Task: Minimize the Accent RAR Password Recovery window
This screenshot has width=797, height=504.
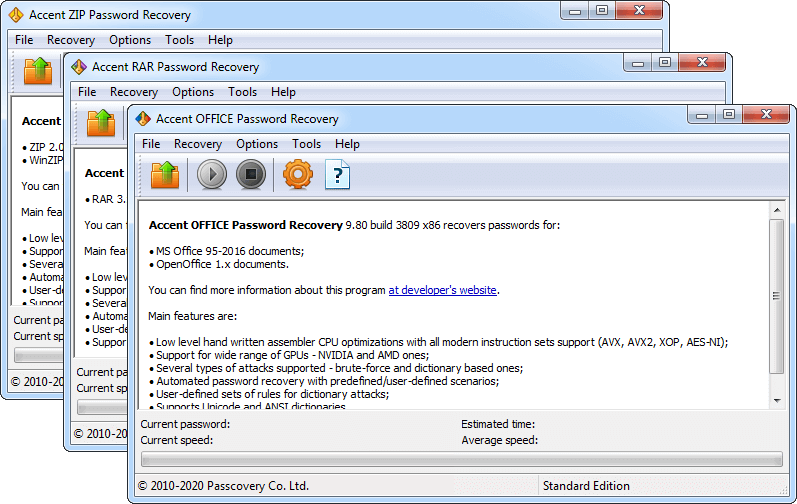Action: point(637,62)
